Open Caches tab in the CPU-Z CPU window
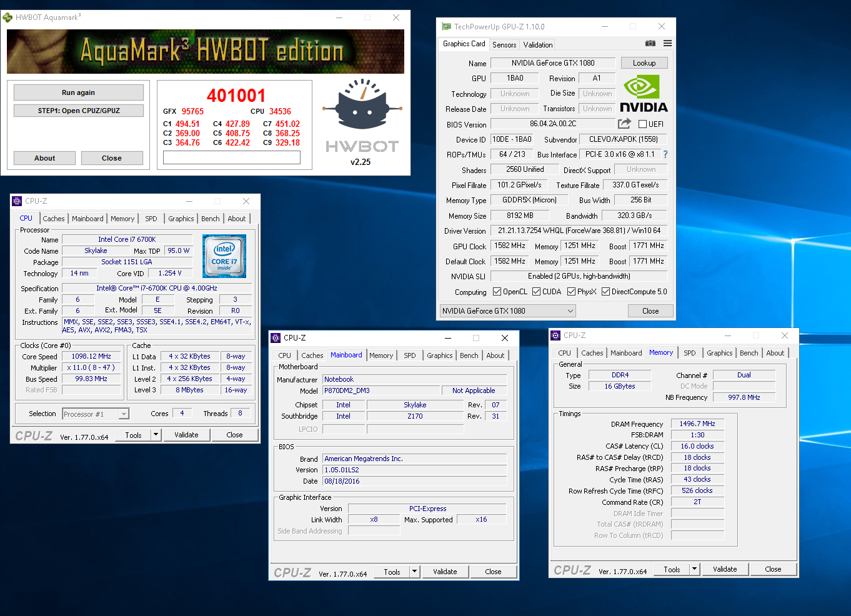The image size is (851, 616). click(54, 219)
